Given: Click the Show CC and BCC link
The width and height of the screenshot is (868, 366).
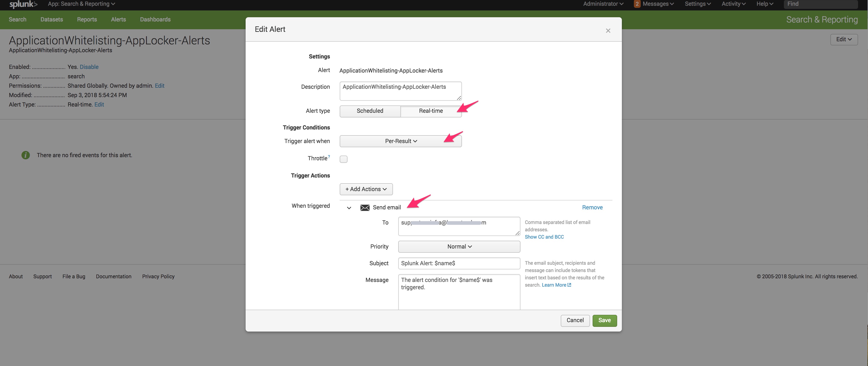Looking at the screenshot, I should tap(544, 237).
